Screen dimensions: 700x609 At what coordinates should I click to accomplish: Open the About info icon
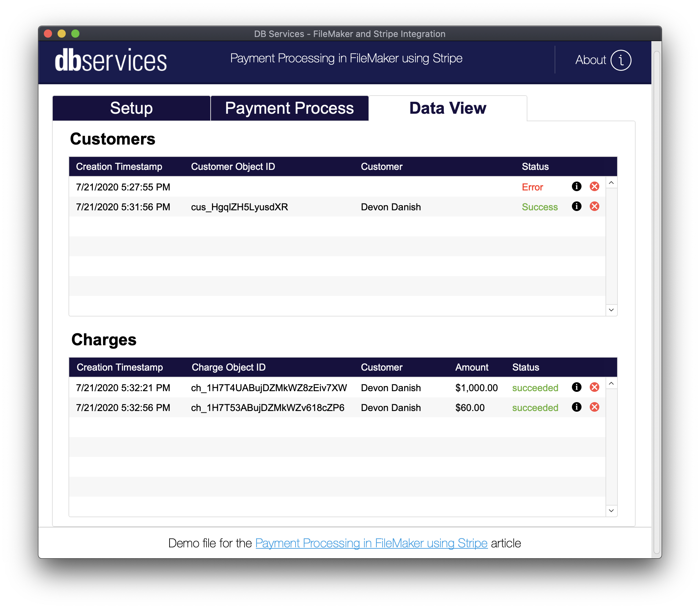pos(621,60)
